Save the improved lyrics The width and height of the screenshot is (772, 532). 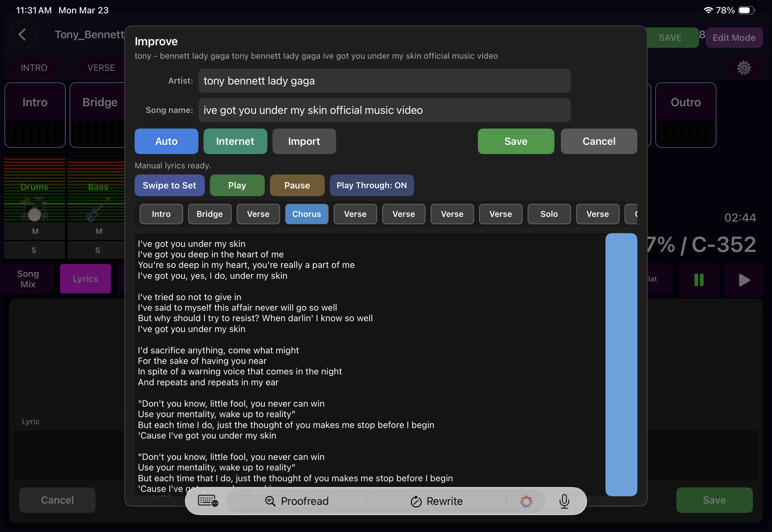(516, 141)
